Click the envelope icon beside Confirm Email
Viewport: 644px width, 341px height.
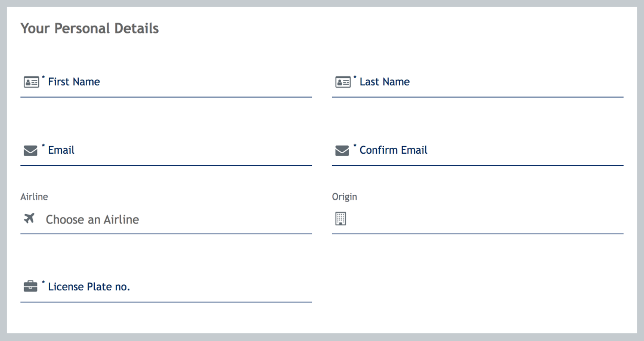(342, 151)
